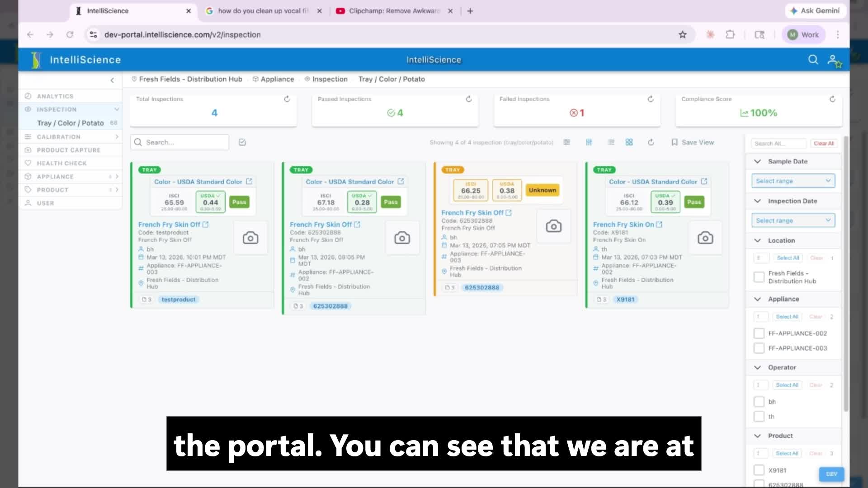Screen dimensions: 868x488
Task: Collapse the Location filter section
Action: (x=758, y=240)
